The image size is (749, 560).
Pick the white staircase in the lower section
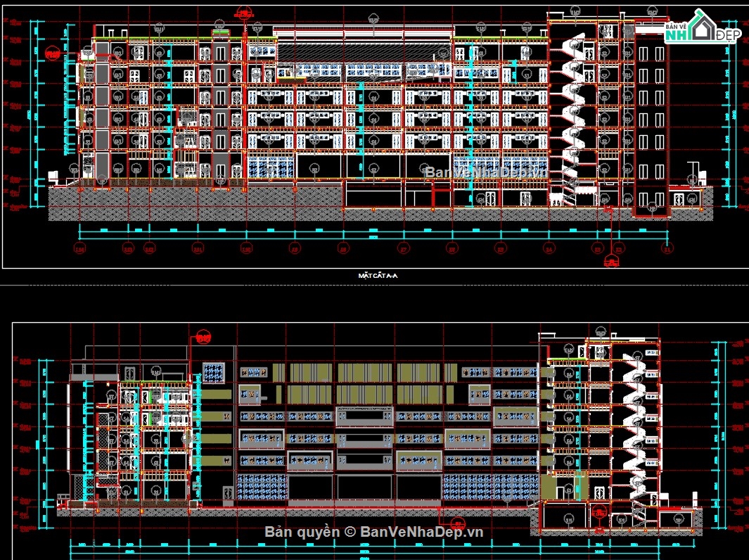point(636,429)
